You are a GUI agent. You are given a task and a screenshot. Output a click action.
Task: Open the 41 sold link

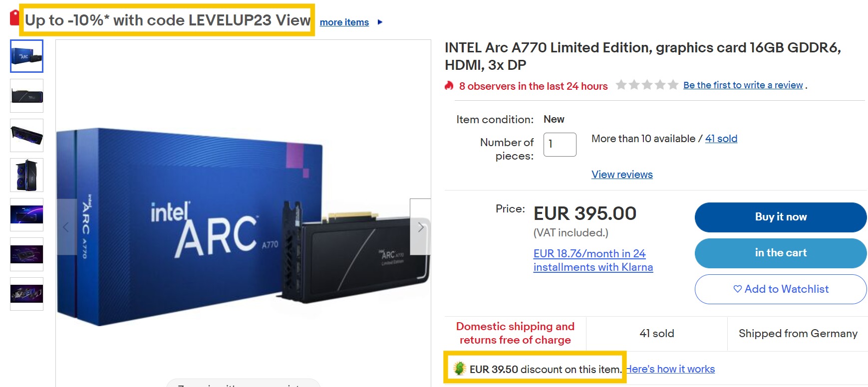click(x=721, y=139)
